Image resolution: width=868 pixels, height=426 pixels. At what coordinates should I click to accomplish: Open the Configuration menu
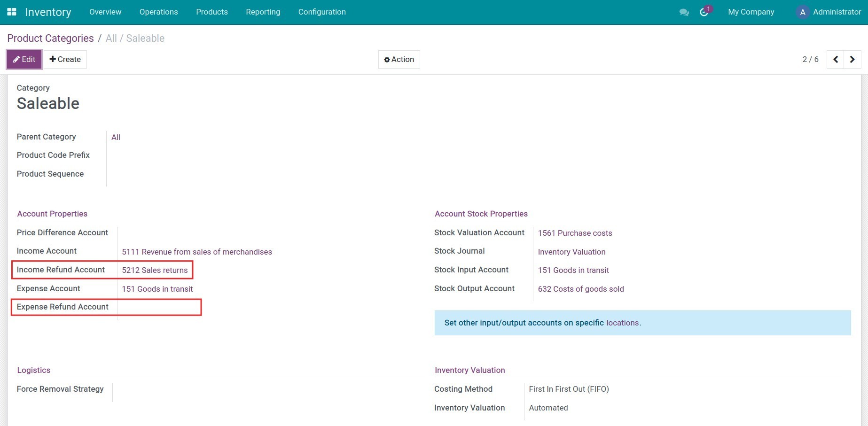tap(322, 12)
